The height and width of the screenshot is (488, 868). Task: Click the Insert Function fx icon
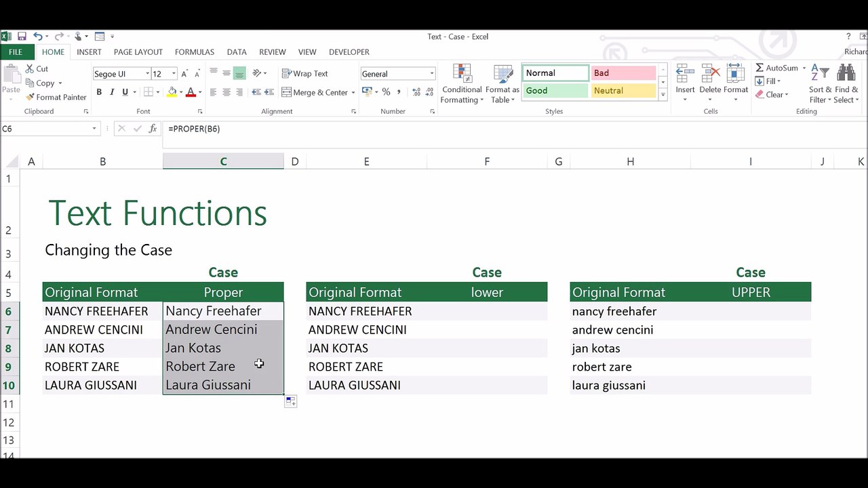click(x=153, y=129)
